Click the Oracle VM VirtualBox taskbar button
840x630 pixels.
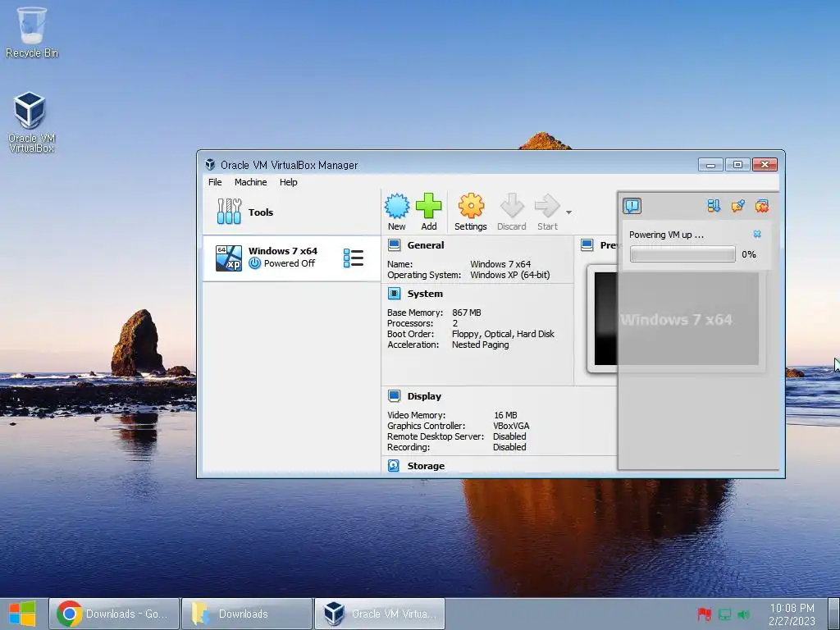click(380, 614)
